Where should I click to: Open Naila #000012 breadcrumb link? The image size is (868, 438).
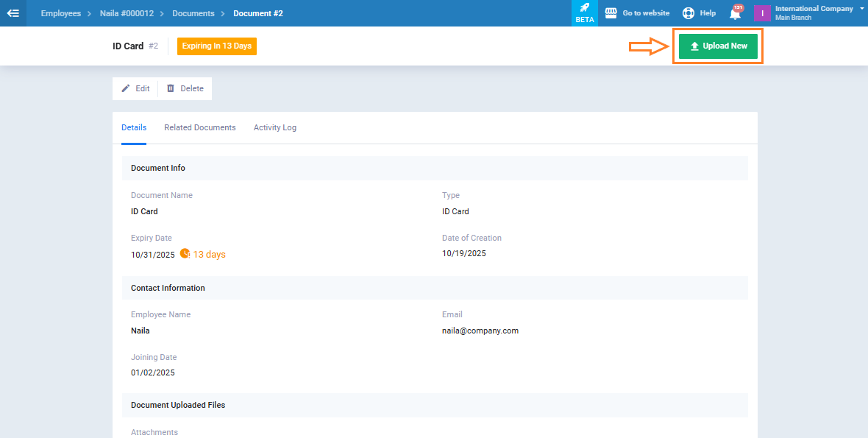127,13
